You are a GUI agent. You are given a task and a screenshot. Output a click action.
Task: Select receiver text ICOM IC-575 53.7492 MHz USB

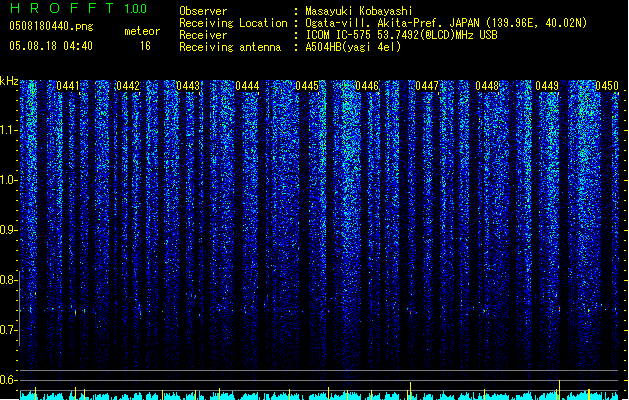click(401, 35)
